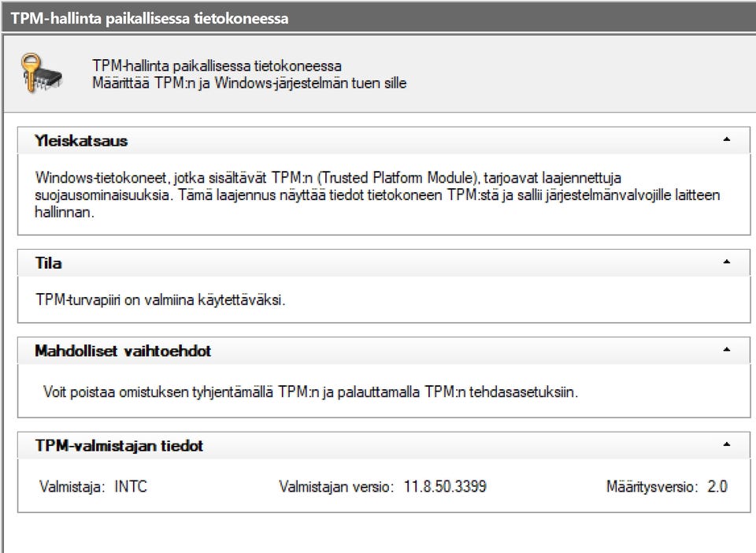Click the TPM-valmistajan tiedot header title

point(119,446)
